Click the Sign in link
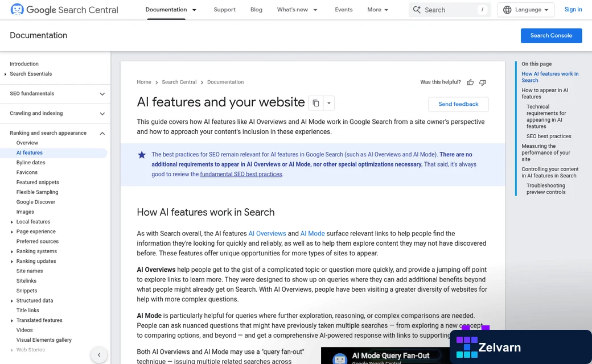Screen dimensions: 592x364 (573, 10)
